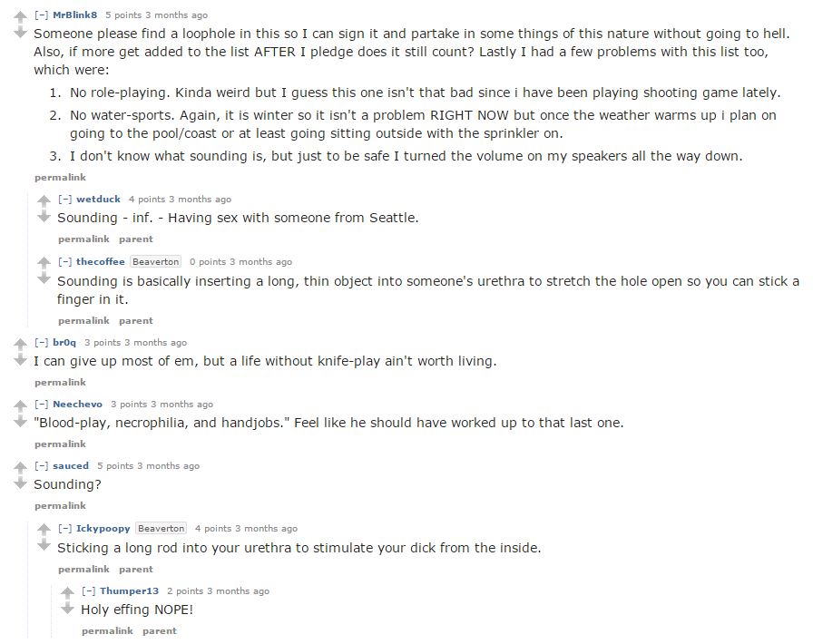813x644 pixels.
Task: Open wetduck's user profile
Action: pos(98,200)
